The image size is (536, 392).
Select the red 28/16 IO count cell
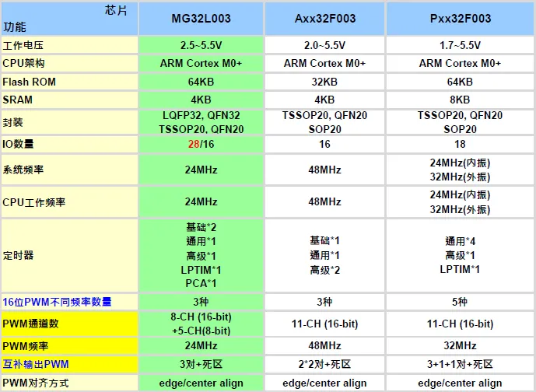pos(201,145)
